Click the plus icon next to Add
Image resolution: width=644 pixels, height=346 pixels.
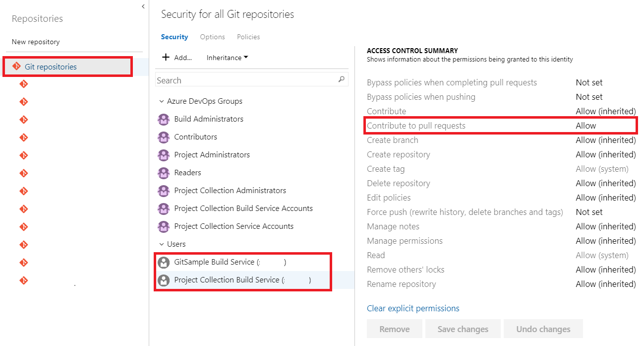click(166, 58)
